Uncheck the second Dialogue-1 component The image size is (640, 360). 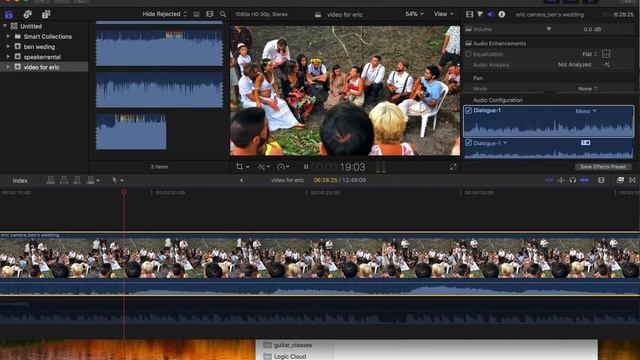(469, 143)
